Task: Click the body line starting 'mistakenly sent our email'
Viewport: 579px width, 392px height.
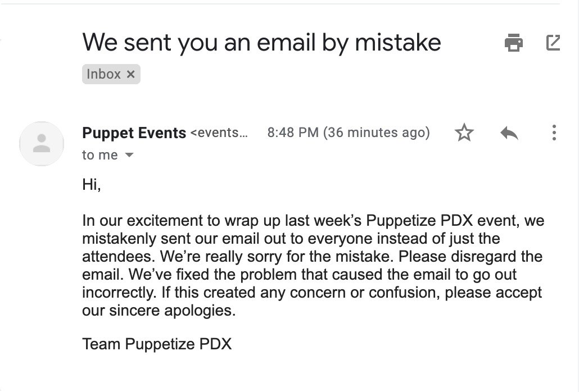Action: (x=291, y=238)
